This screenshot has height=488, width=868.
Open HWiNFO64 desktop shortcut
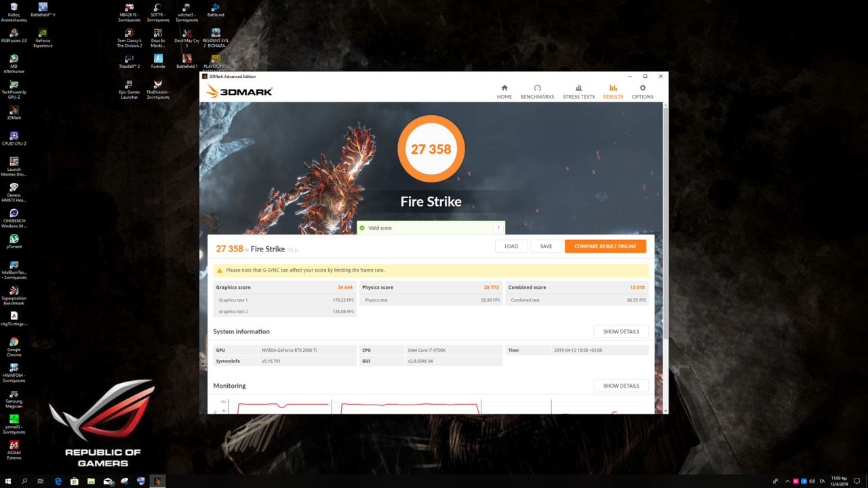(14, 373)
